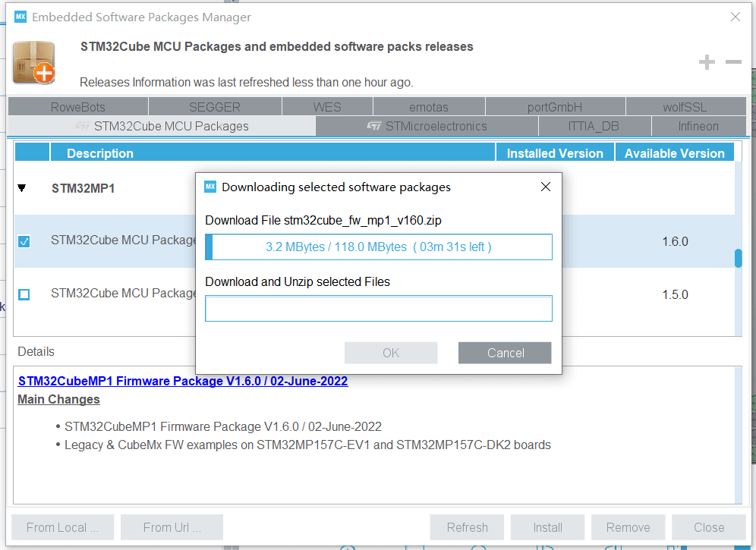This screenshot has width=756, height=550.
Task: Click the Remove button
Action: 628,527
